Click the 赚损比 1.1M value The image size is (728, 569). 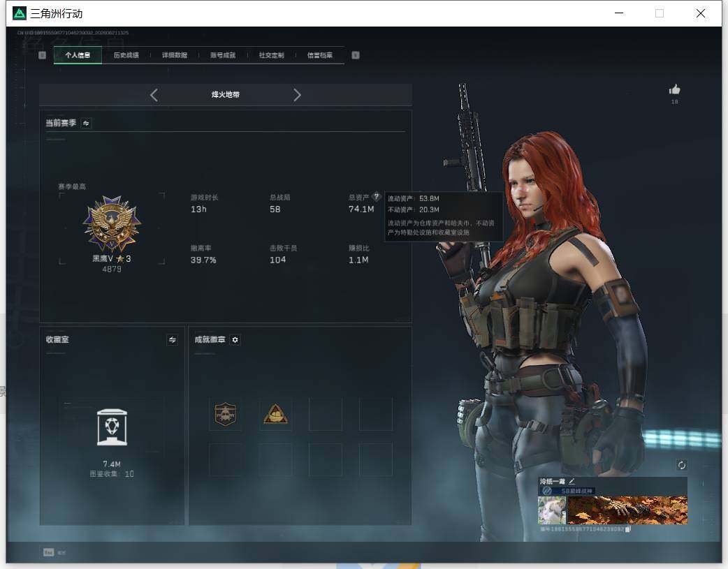click(358, 260)
